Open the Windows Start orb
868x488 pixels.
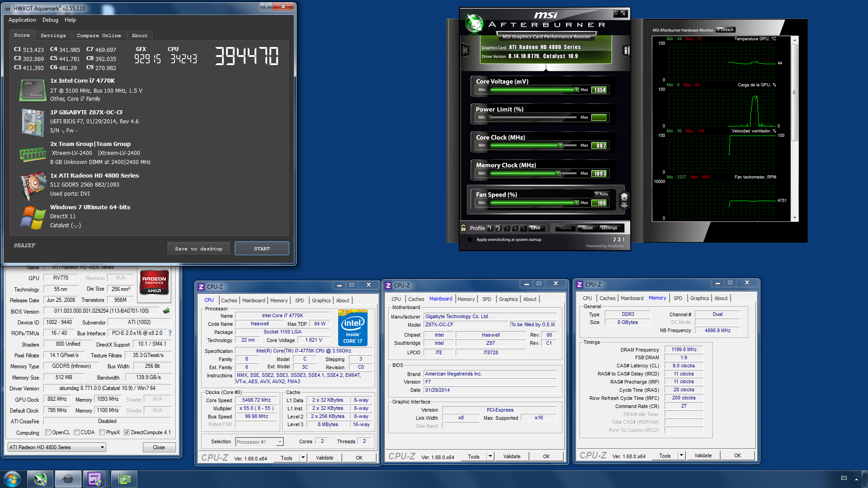[x=12, y=479]
